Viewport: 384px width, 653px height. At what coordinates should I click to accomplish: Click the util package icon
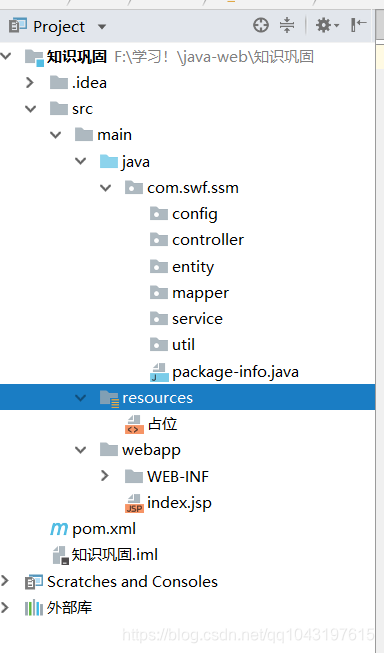click(159, 344)
